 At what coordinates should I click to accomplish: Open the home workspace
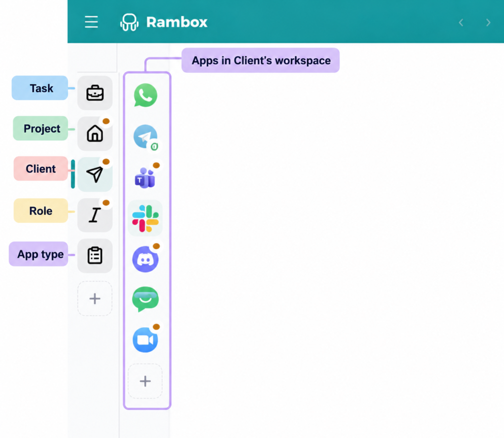point(95,134)
